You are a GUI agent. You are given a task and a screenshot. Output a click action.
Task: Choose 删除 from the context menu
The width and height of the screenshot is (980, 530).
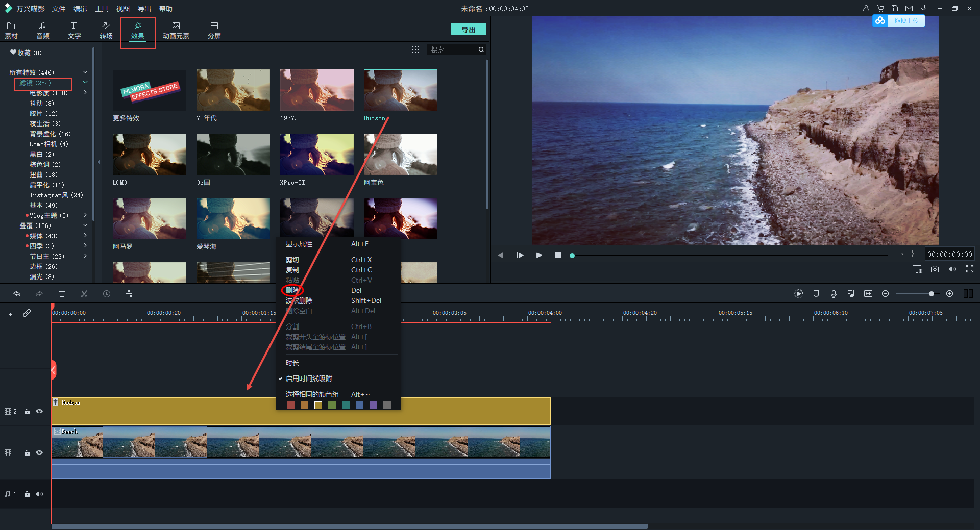pos(292,290)
